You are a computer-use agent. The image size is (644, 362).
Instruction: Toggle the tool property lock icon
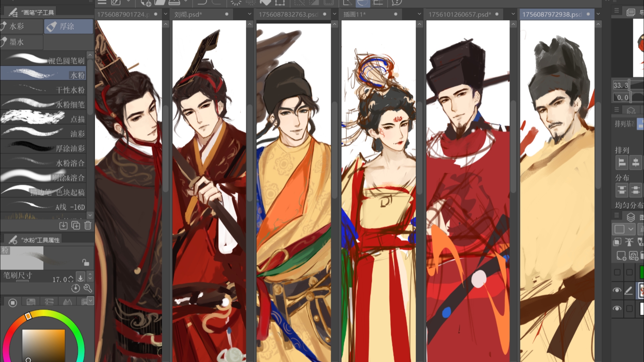pyautogui.click(x=86, y=262)
